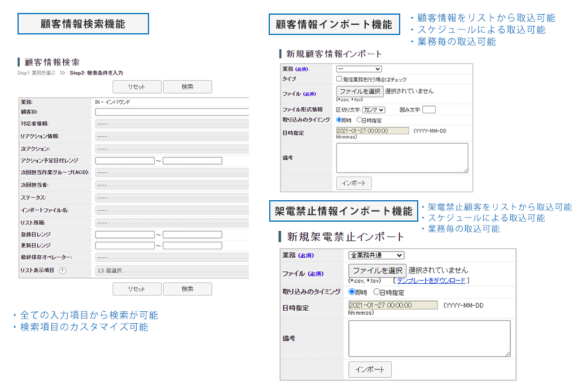Click the help icon next to リスト表示項目
The image size is (578, 392).
[63, 270]
